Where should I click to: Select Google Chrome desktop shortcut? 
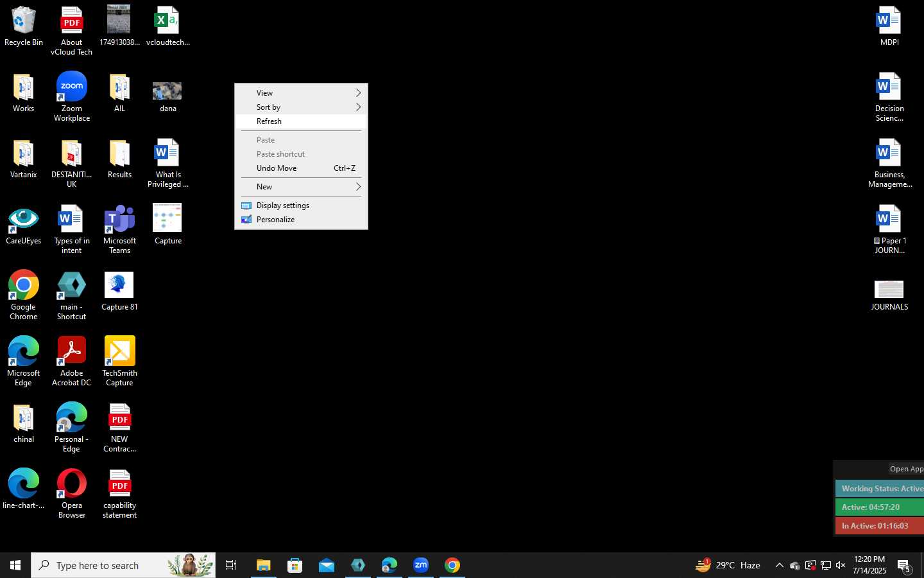(x=24, y=295)
